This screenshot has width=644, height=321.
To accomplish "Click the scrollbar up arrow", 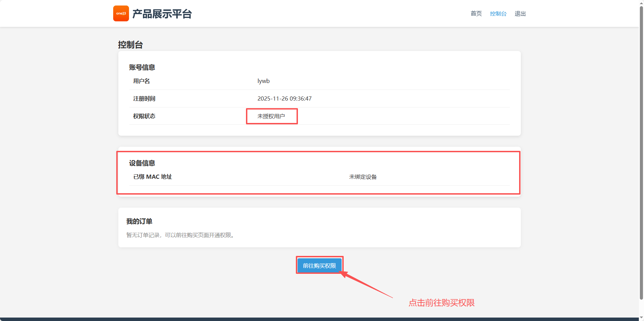I will (641, 2).
